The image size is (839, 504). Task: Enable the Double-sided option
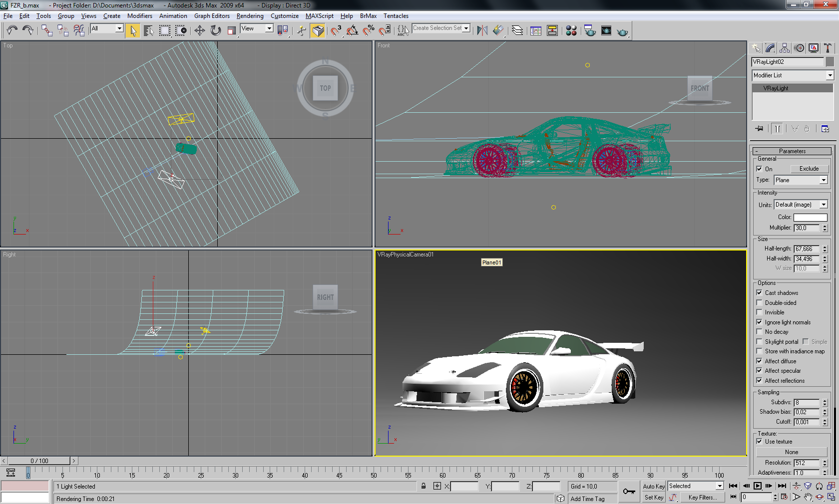pos(759,303)
